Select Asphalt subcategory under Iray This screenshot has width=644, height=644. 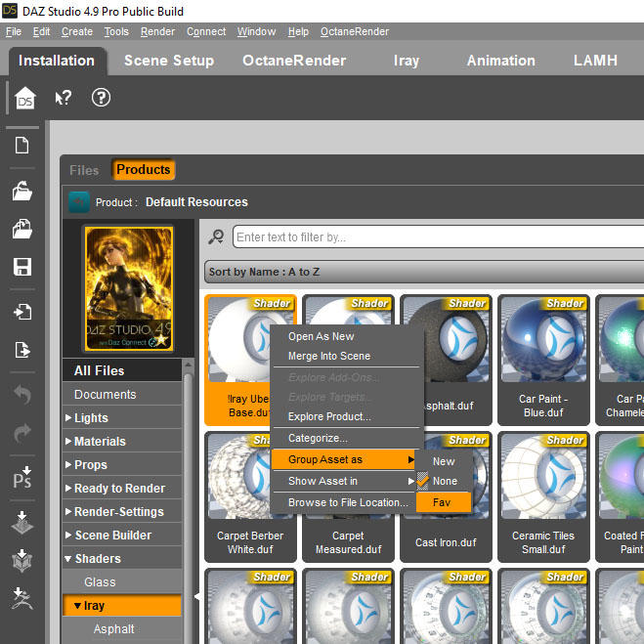coord(122,628)
